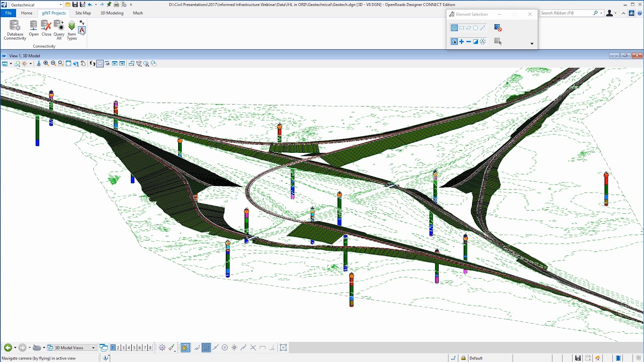Click the save icon in quick access toolbar

(x=75, y=5)
